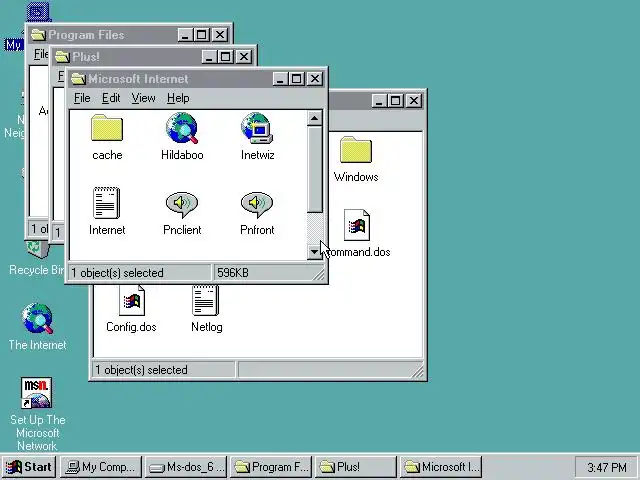Image resolution: width=640 pixels, height=480 pixels.
Task: Select the Netlog document icon
Action: pos(206,300)
